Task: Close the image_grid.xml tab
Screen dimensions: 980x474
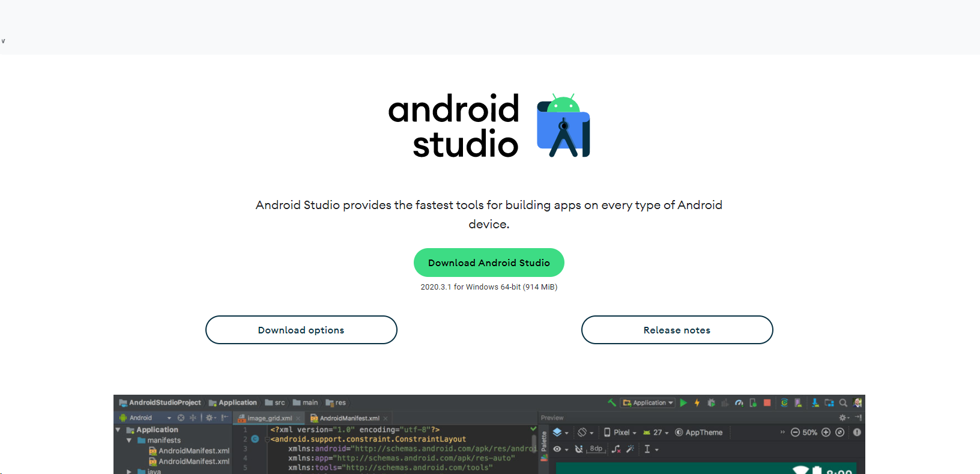Action: pyautogui.click(x=298, y=419)
